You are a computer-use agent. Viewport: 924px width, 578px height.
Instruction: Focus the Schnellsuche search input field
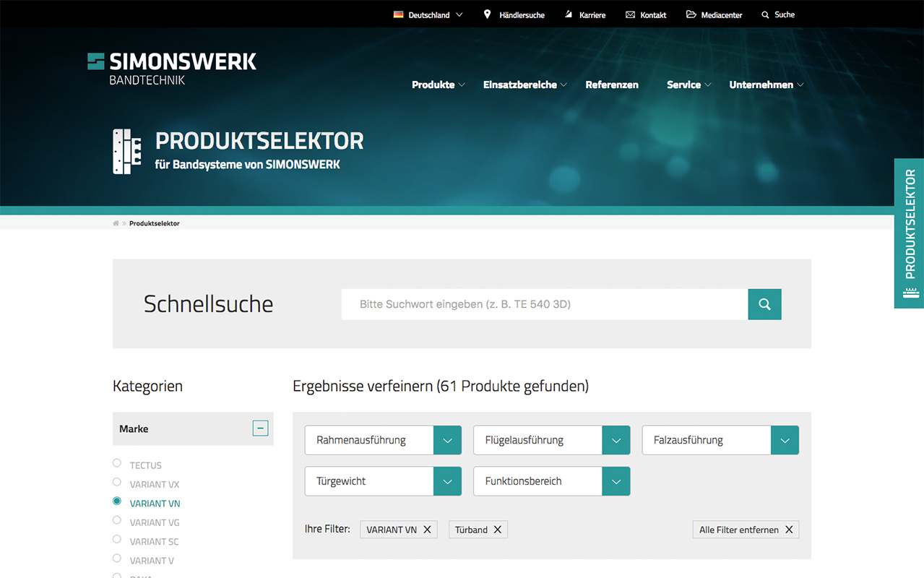[x=545, y=304]
